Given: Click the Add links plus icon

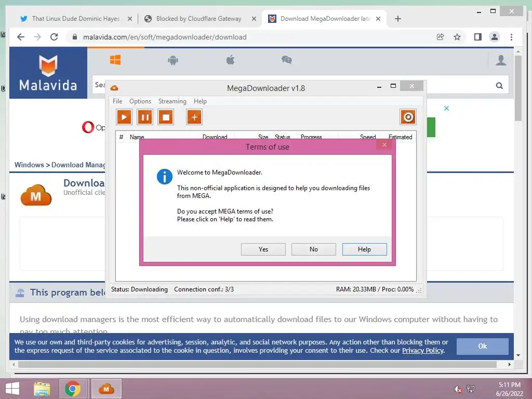Looking at the screenshot, I should pyautogui.click(x=194, y=117).
